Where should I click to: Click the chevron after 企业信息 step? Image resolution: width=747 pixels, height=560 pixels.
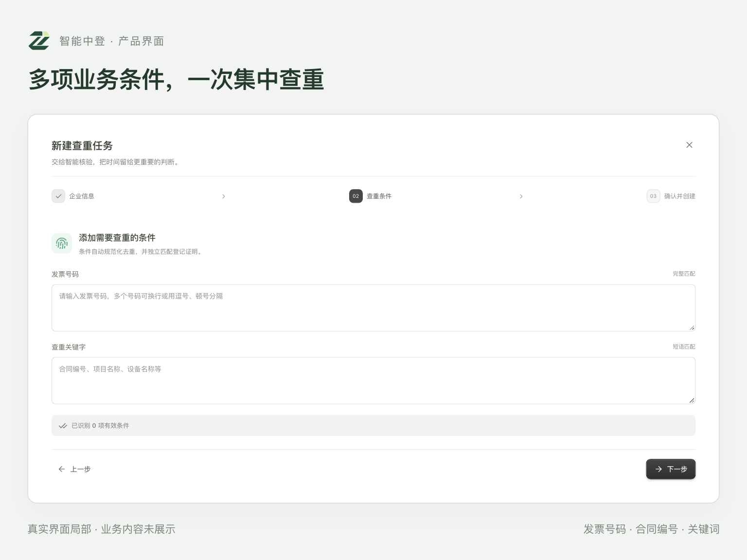click(223, 196)
